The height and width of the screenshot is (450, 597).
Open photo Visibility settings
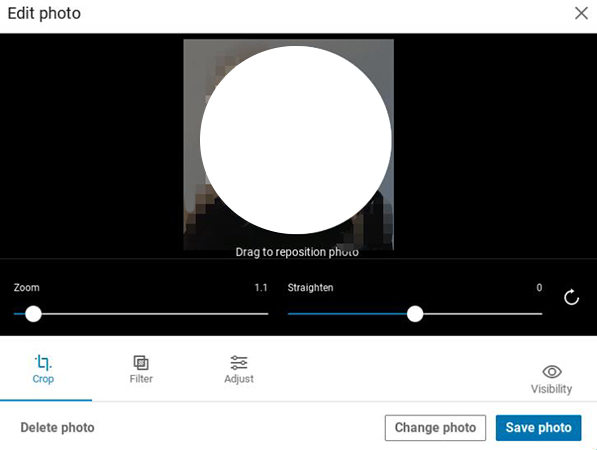551,380
